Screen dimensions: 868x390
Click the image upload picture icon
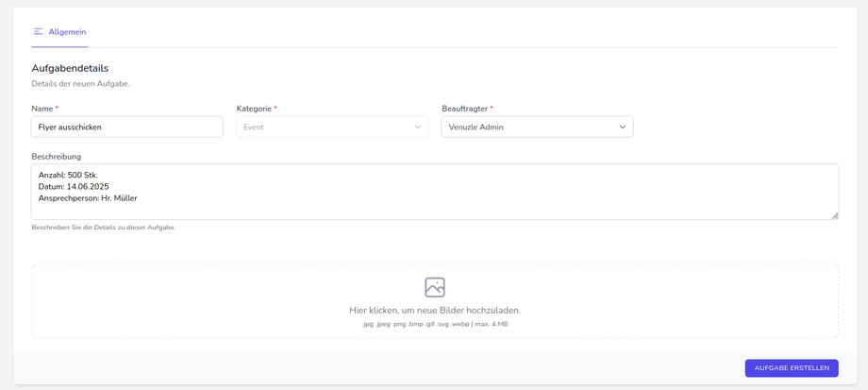point(434,287)
